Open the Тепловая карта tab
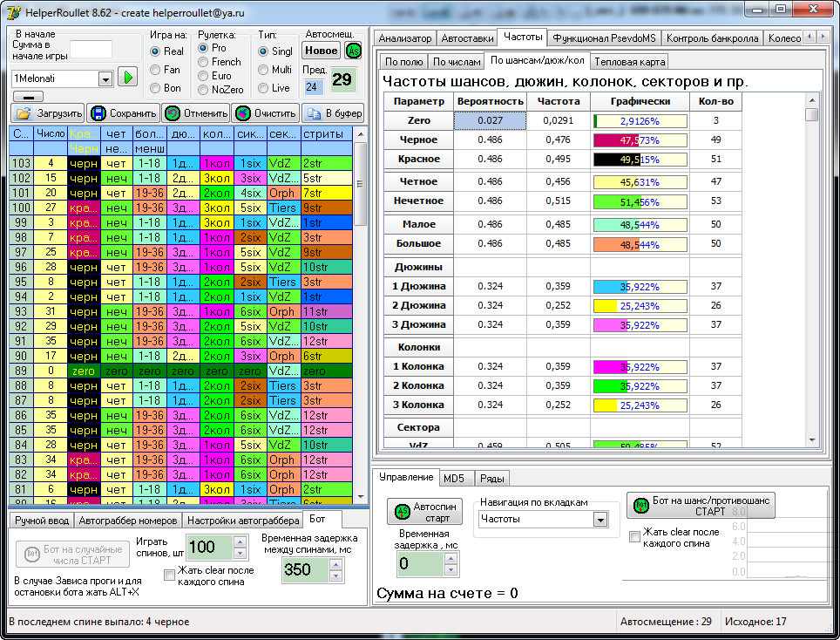Screen dimensions: 840x640 coord(629,62)
